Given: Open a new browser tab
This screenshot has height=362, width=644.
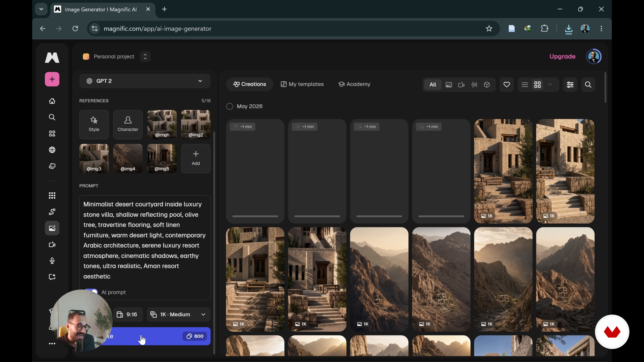Looking at the screenshot, I should point(165,10).
